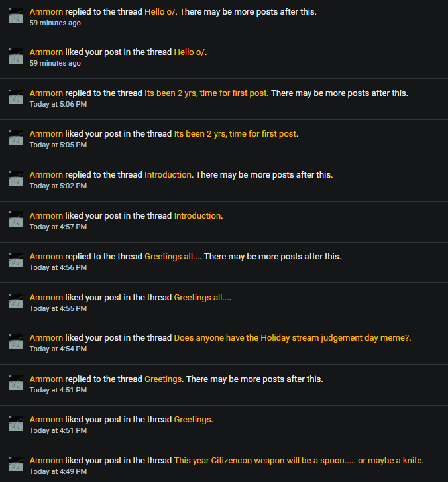Click the avatar next to the liked Introduction notification
This screenshot has width=448, height=482.
coord(16,220)
